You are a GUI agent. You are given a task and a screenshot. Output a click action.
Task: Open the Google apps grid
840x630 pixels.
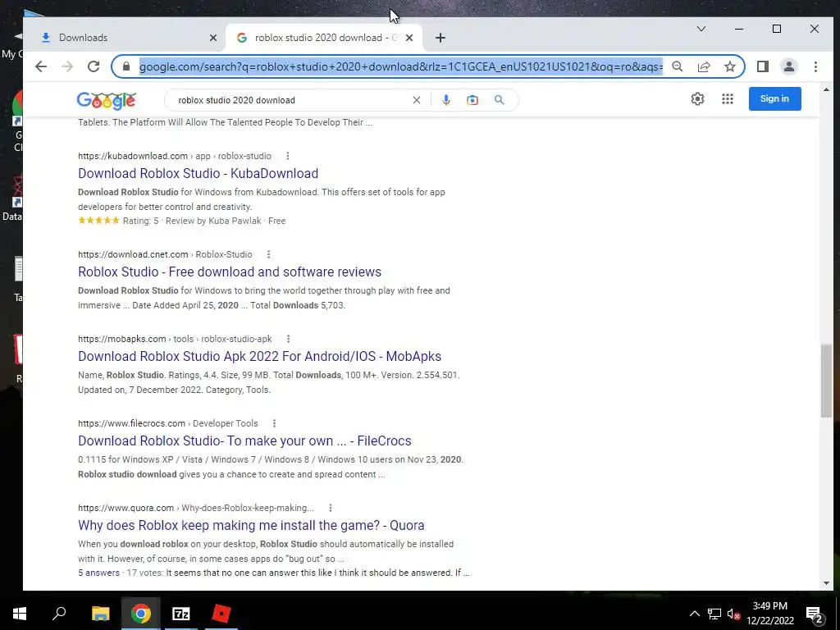[727, 98]
